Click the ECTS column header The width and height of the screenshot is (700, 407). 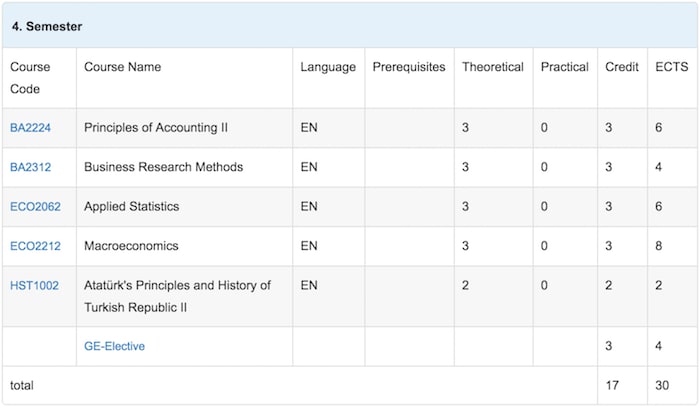(x=670, y=67)
